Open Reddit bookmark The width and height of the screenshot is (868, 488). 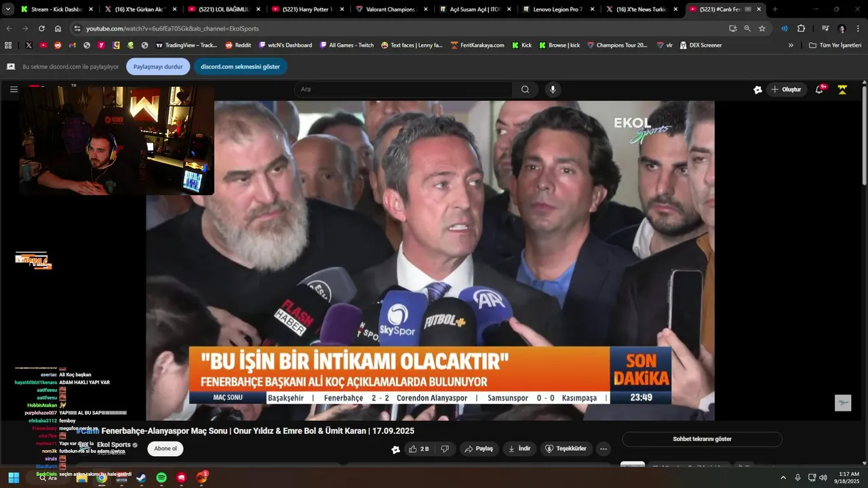[x=238, y=45]
